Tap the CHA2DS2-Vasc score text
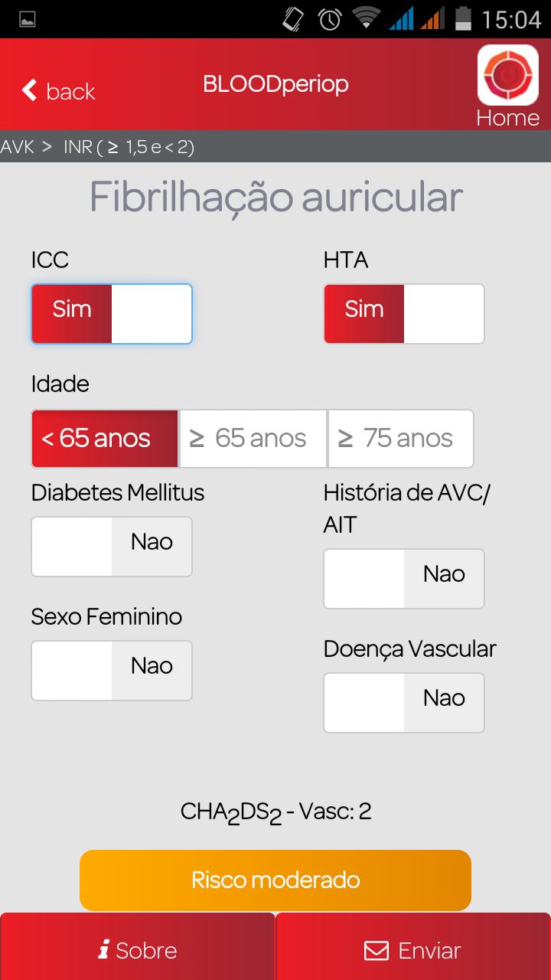Image resolution: width=551 pixels, height=980 pixels. [x=275, y=812]
